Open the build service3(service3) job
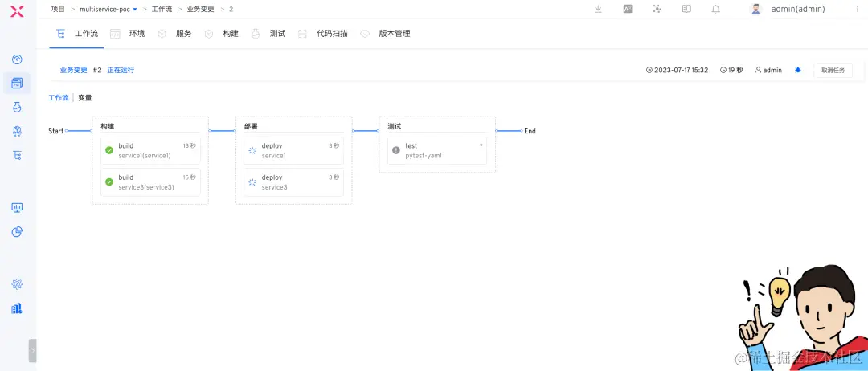Viewport: 868px width, 371px height. point(150,182)
